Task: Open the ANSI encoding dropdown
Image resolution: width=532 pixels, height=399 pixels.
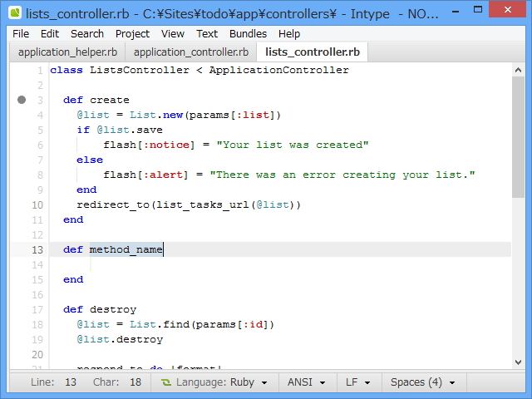Action: pos(307,382)
